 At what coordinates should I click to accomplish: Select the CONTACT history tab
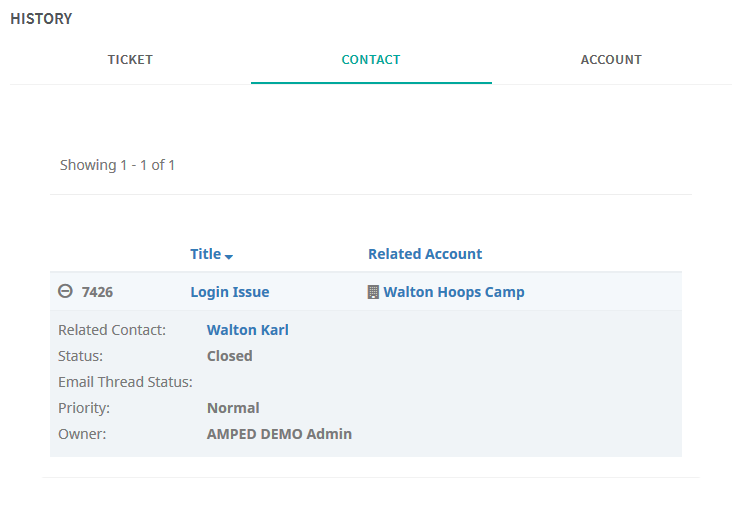[x=371, y=60]
